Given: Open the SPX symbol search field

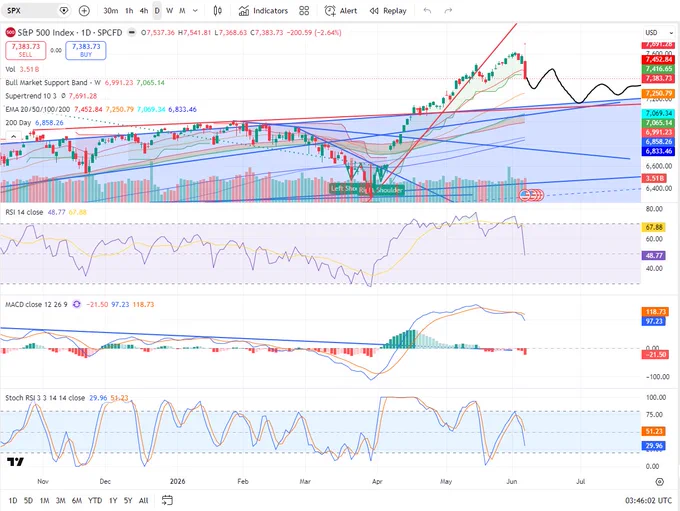Looking at the screenshot, I should (37, 10).
